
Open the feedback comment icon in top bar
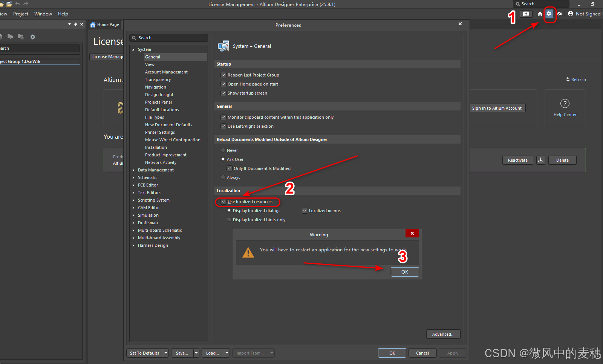[526, 14]
